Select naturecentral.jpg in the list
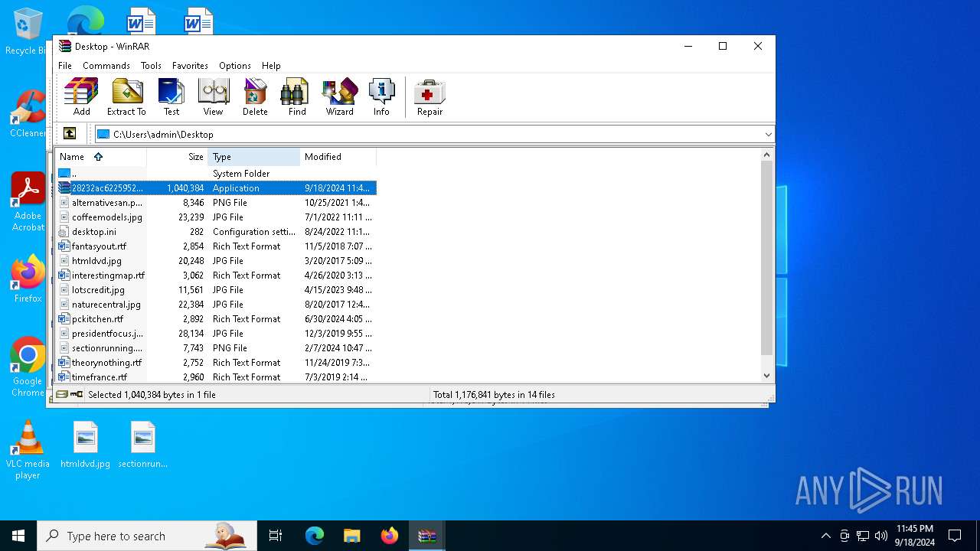980x551 pixels. point(216,305)
